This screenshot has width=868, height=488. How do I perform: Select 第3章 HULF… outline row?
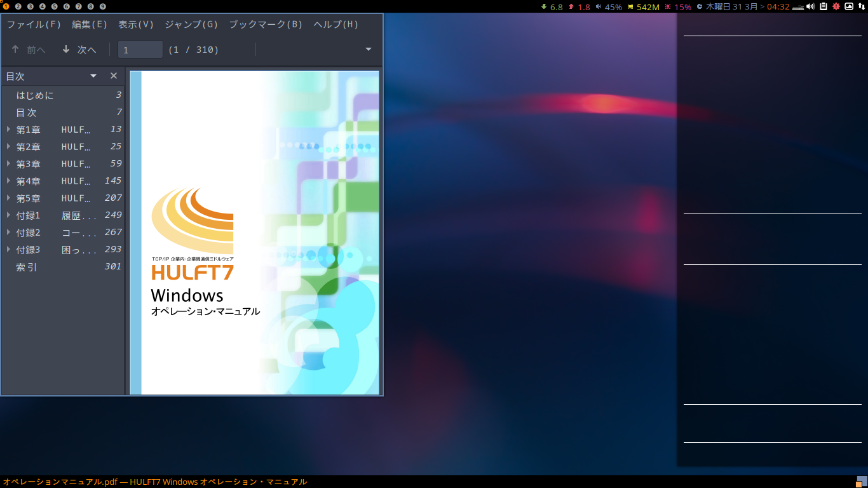click(x=63, y=164)
